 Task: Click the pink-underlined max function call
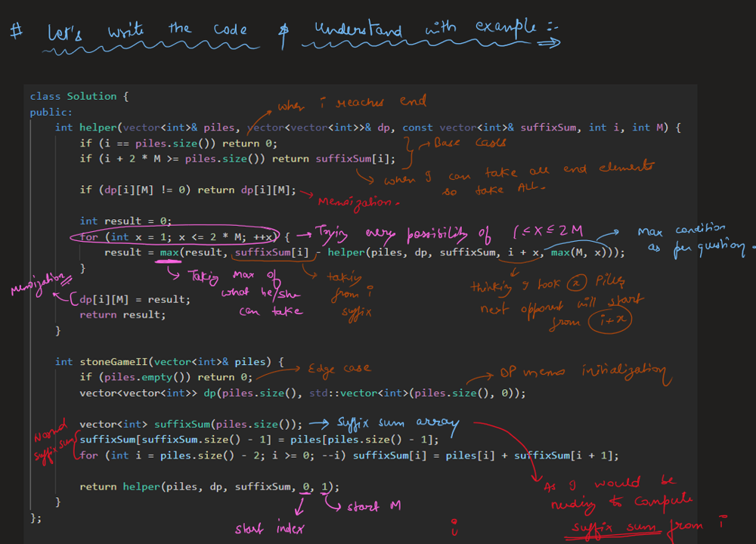point(169,252)
